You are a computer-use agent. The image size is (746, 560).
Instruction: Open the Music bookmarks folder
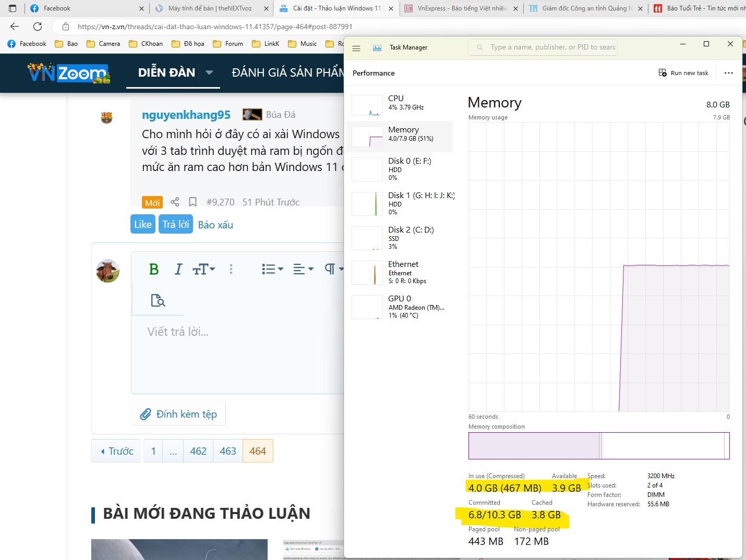[x=303, y=44]
